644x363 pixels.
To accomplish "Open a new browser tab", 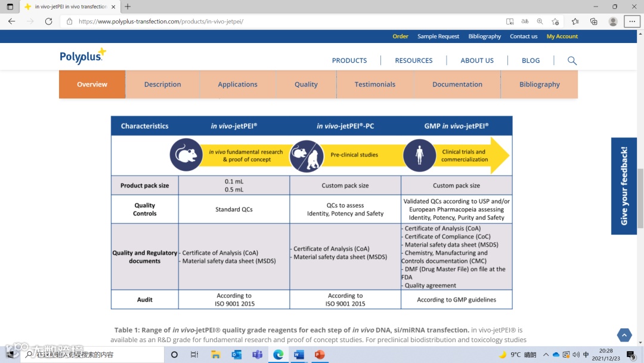I will coord(128,7).
